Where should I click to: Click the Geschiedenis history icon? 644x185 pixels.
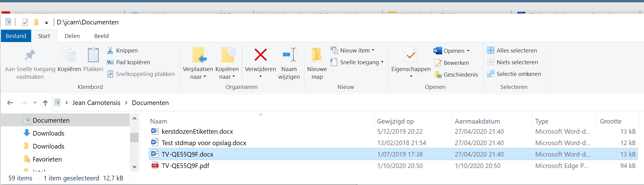(438, 74)
